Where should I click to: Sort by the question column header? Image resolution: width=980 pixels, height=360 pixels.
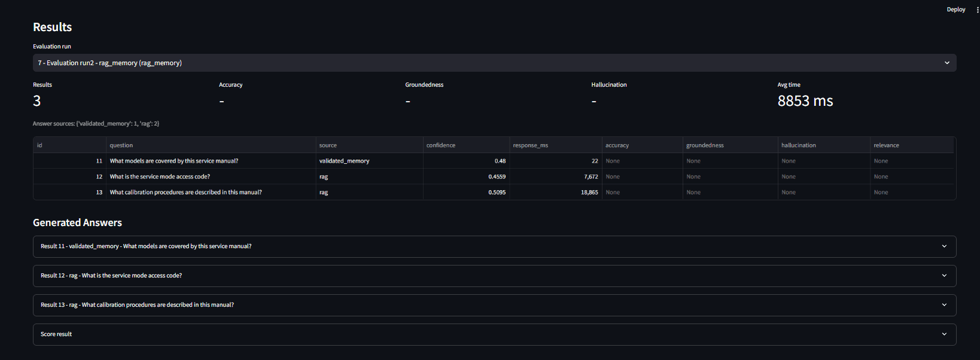[x=211, y=145]
